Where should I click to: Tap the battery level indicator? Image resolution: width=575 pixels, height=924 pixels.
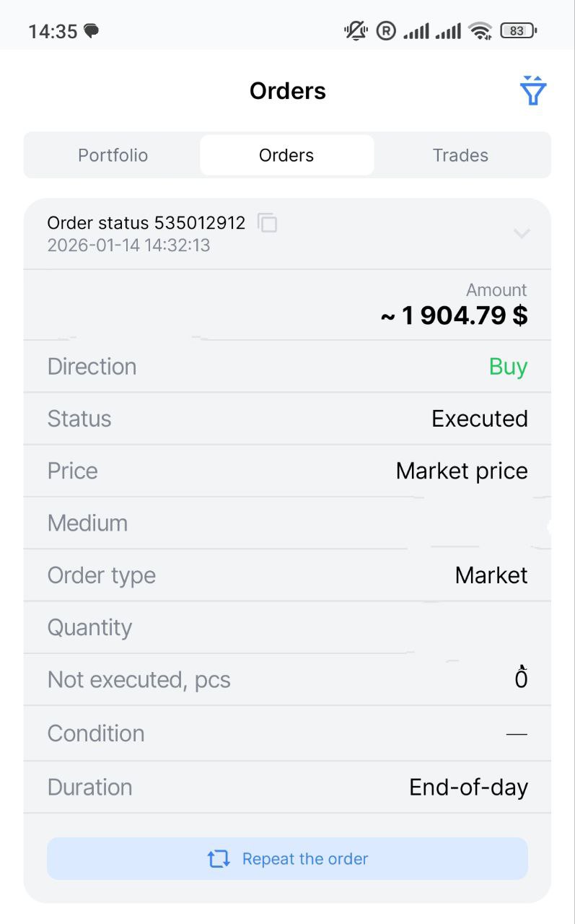click(518, 31)
